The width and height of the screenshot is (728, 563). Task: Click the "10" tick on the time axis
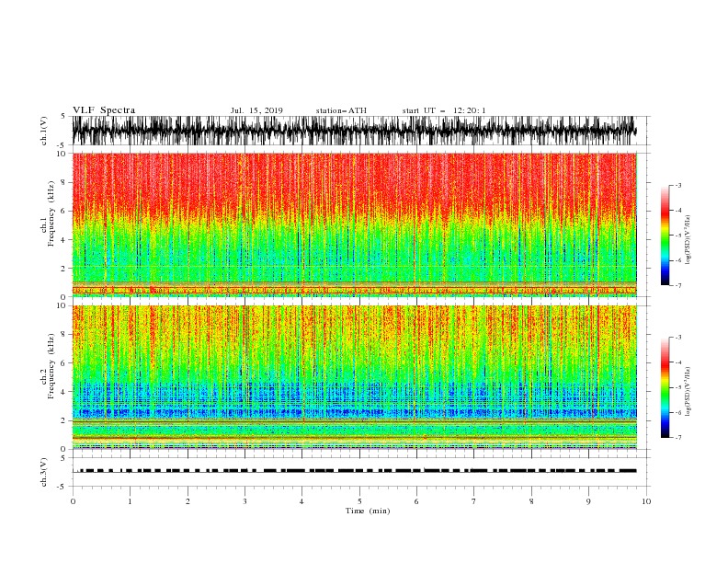tap(646, 501)
